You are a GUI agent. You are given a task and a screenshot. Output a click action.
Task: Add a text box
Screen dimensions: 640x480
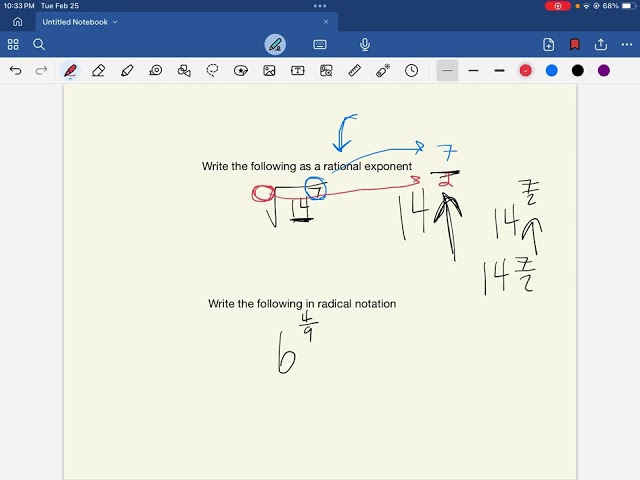click(x=298, y=71)
